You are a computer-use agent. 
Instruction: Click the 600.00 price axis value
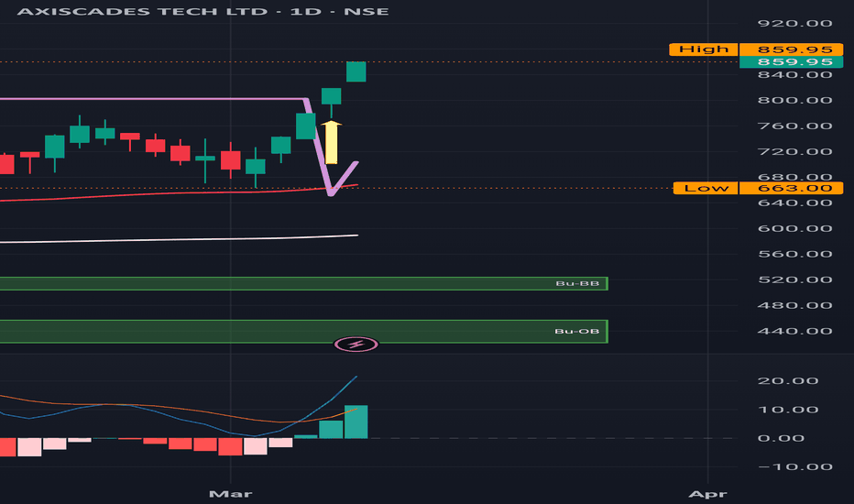794,228
